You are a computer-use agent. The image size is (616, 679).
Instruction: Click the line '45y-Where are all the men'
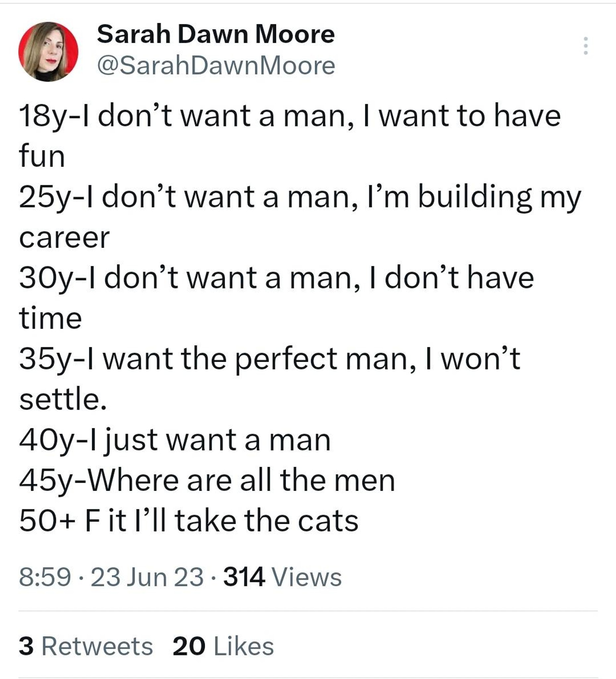207,481
